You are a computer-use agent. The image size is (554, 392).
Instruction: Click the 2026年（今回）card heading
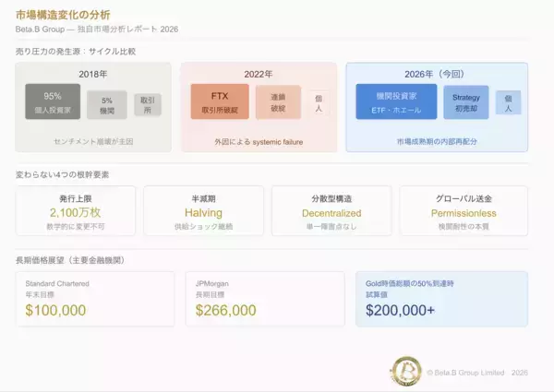pos(435,74)
